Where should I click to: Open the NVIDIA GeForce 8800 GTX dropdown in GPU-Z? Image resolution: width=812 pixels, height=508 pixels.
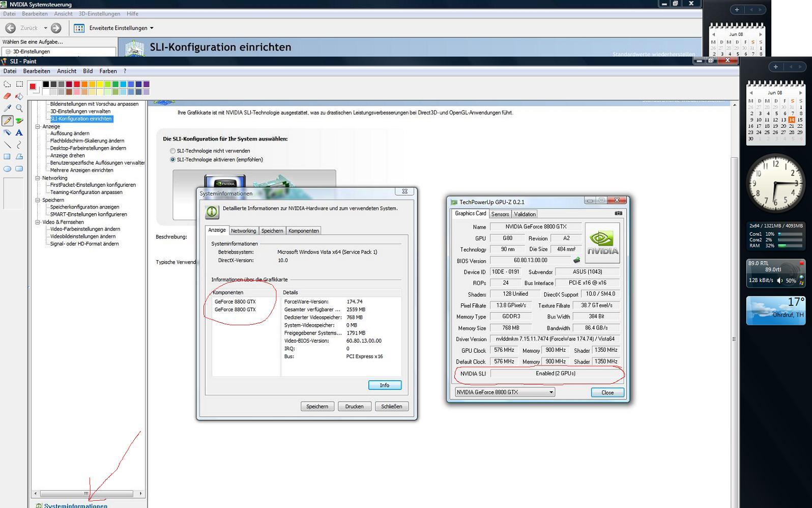coord(505,392)
